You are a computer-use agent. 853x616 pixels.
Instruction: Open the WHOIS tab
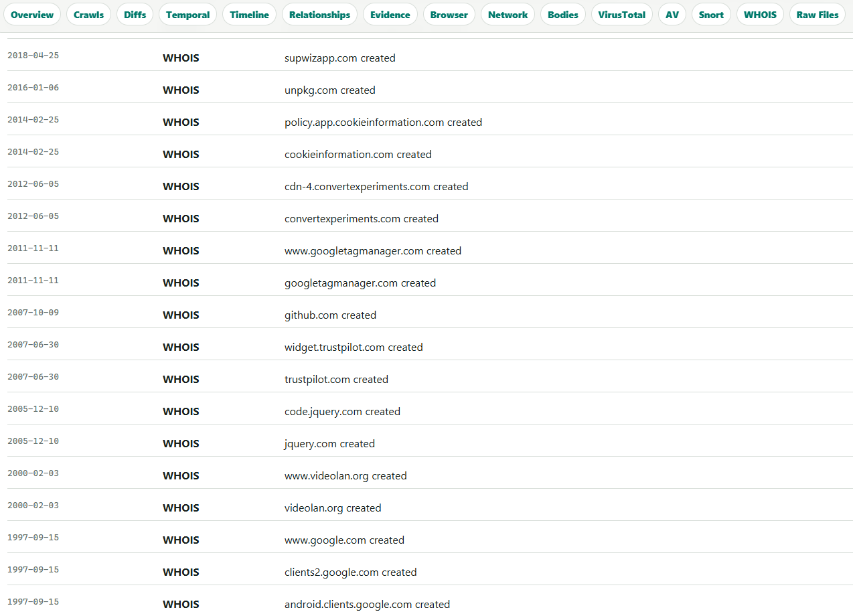pos(760,15)
